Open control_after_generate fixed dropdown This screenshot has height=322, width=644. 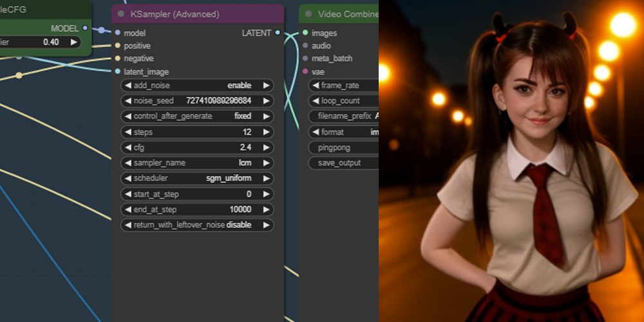pos(197,116)
